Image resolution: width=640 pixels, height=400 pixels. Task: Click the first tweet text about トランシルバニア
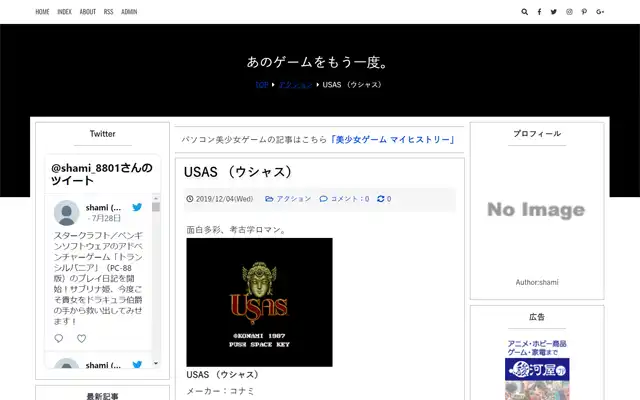98,278
